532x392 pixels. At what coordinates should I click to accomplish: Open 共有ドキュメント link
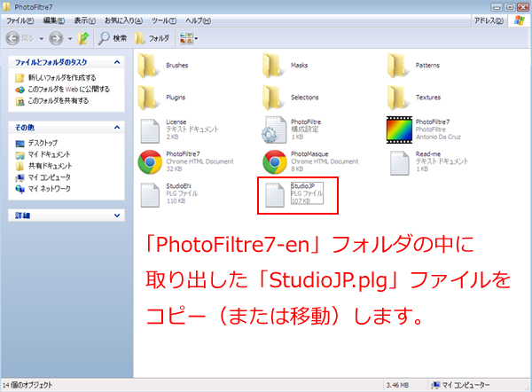(51, 166)
